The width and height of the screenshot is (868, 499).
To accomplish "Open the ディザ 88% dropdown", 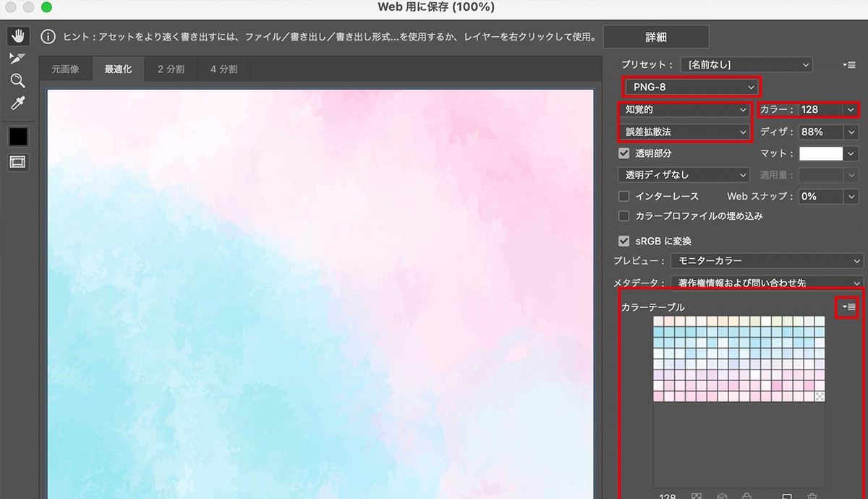I will 827,132.
